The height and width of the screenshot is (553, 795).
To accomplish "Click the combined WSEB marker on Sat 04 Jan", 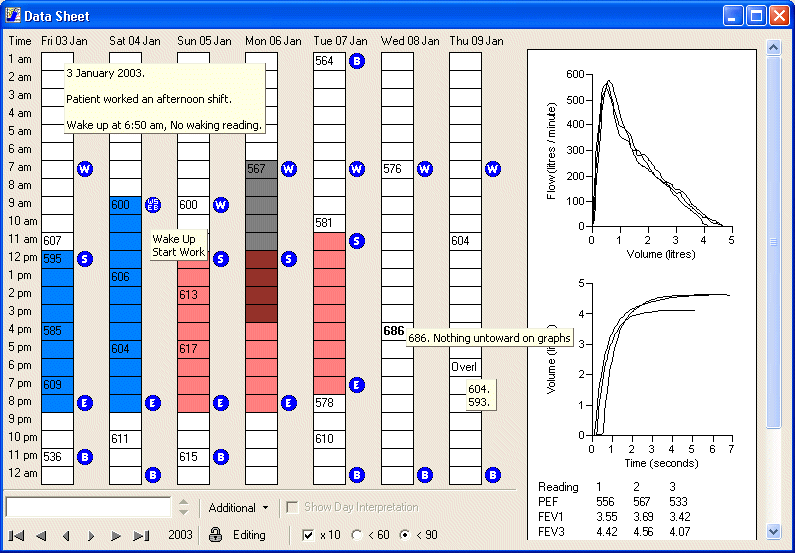I will pos(153,205).
